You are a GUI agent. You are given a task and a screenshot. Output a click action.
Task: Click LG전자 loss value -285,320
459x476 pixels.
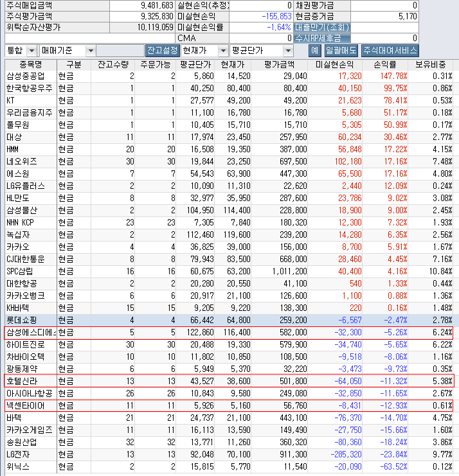point(346,454)
